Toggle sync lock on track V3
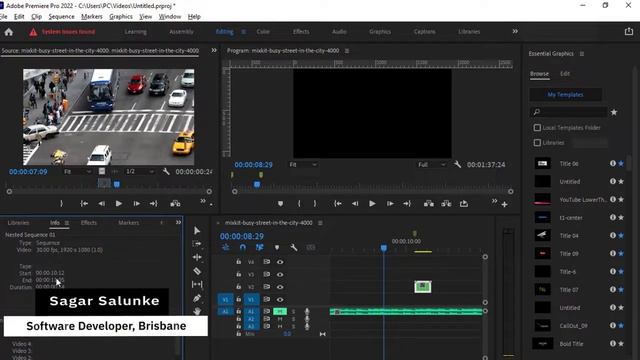Viewport: 640px width, 360px height. point(267,274)
